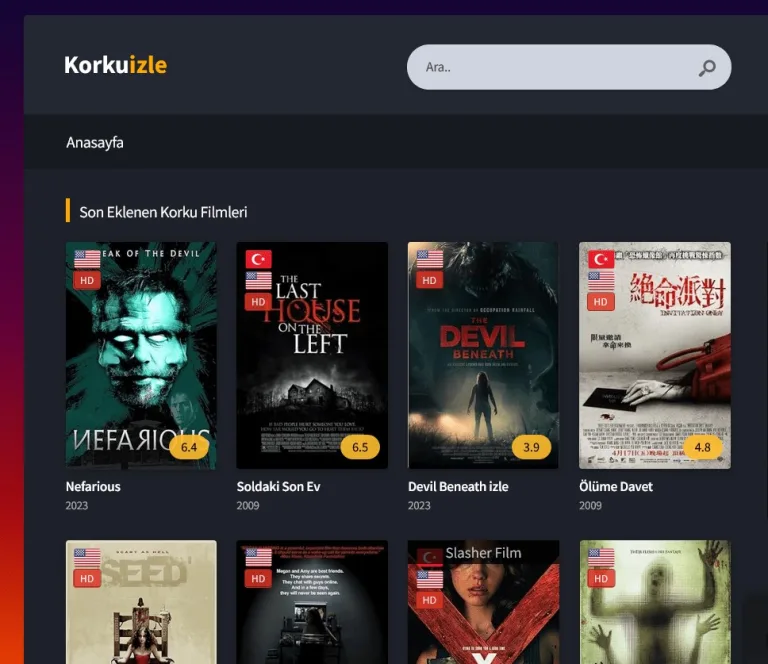768x664 pixels.
Task: Click US flag on Ölüme Davet poster
Action: pyautogui.click(x=601, y=281)
